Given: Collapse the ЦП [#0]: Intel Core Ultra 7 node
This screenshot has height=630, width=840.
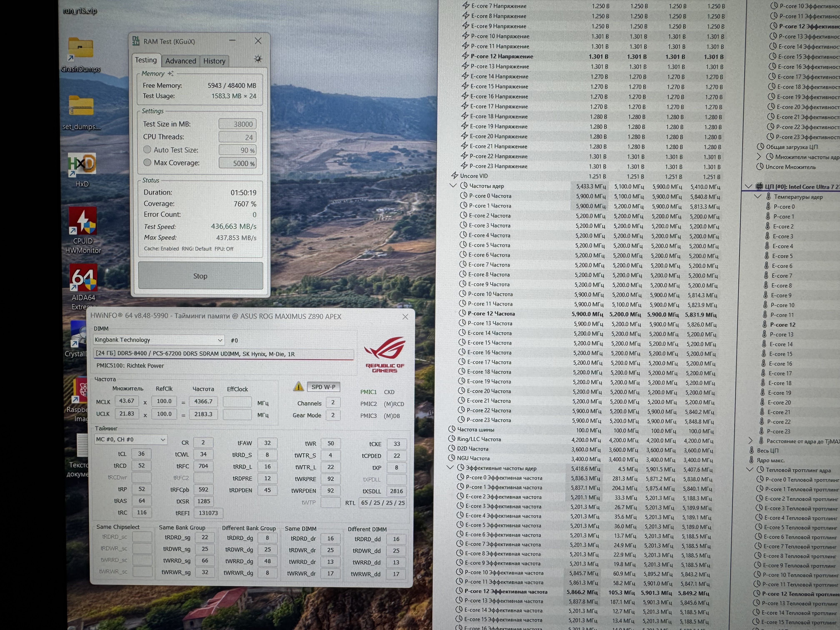Looking at the screenshot, I should click(748, 186).
